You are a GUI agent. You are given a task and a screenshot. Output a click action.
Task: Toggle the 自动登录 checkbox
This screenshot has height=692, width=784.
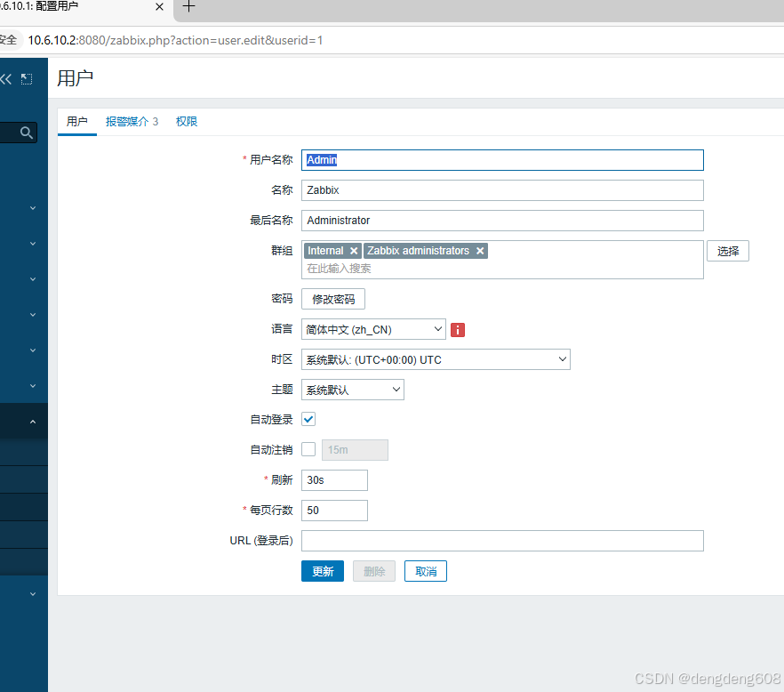(308, 419)
